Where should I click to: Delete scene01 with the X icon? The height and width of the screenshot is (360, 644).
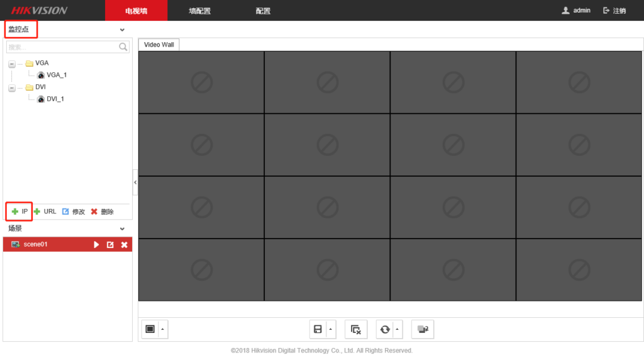click(x=124, y=245)
